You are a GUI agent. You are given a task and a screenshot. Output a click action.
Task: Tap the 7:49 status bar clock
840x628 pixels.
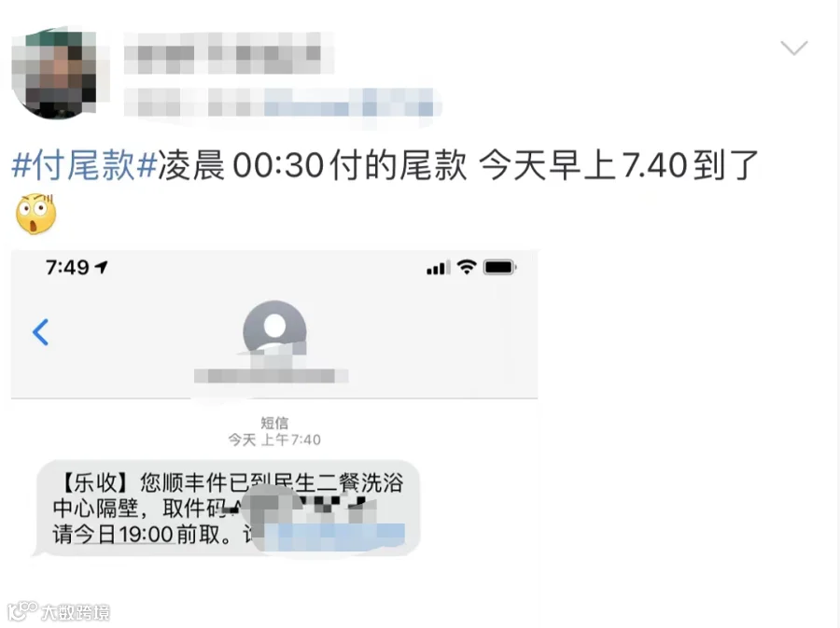pos(67,267)
